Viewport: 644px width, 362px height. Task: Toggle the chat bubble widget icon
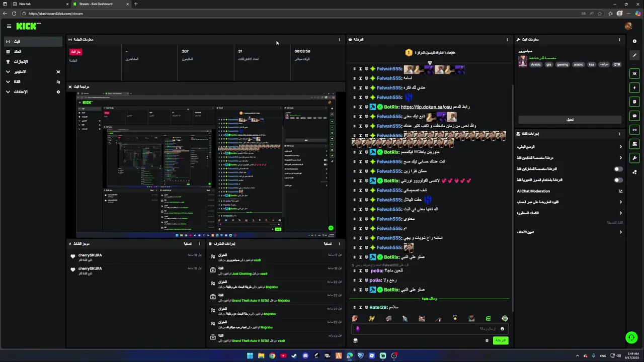point(634,116)
